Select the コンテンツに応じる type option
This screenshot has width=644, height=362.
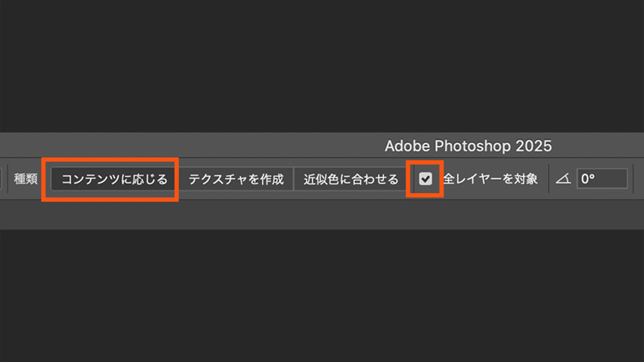coord(114,179)
